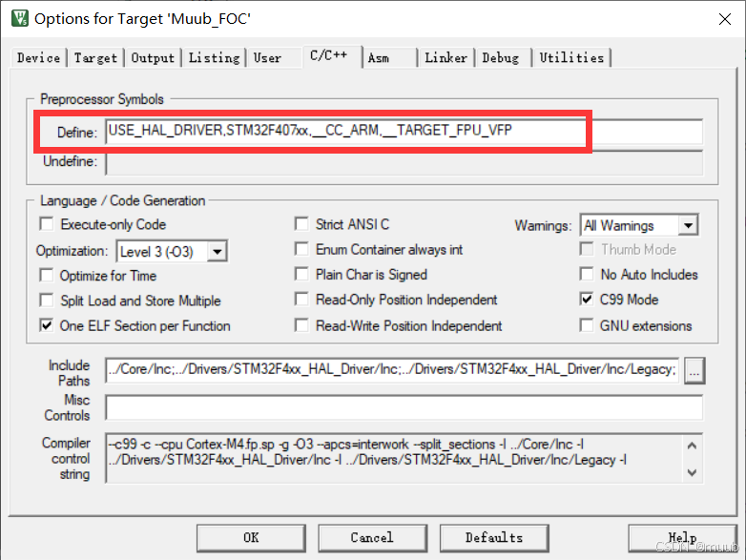Click the Undefine symbols field
Screen dimensions: 746x560
(x=404, y=163)
